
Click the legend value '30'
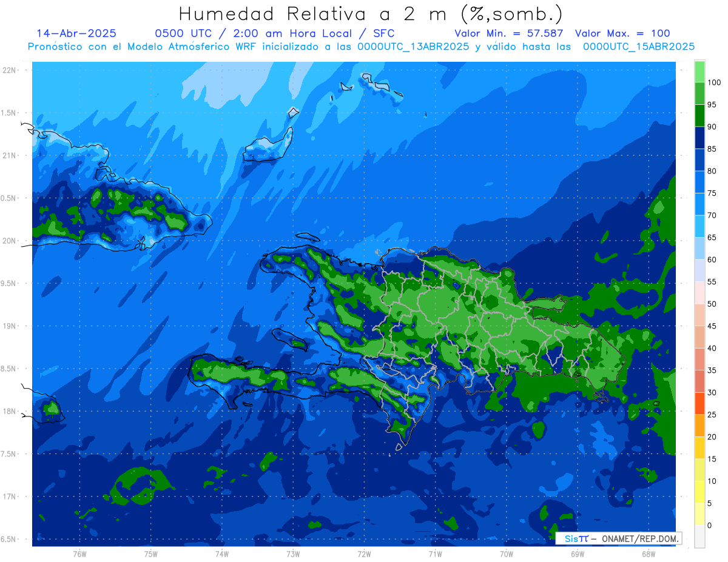click(712, 393)
